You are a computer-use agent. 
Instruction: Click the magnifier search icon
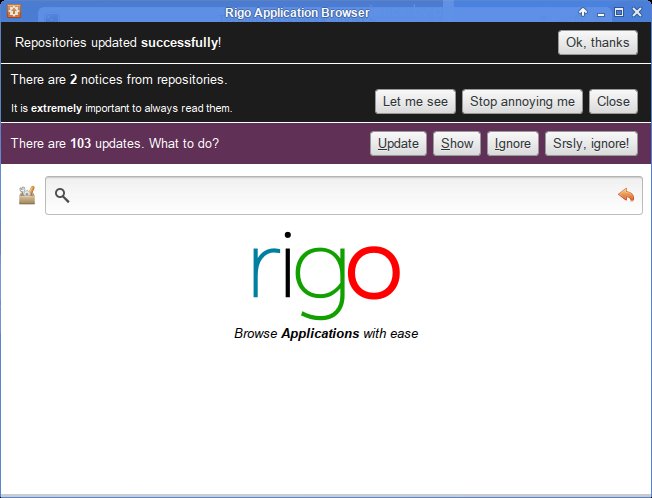pos(62,195)
